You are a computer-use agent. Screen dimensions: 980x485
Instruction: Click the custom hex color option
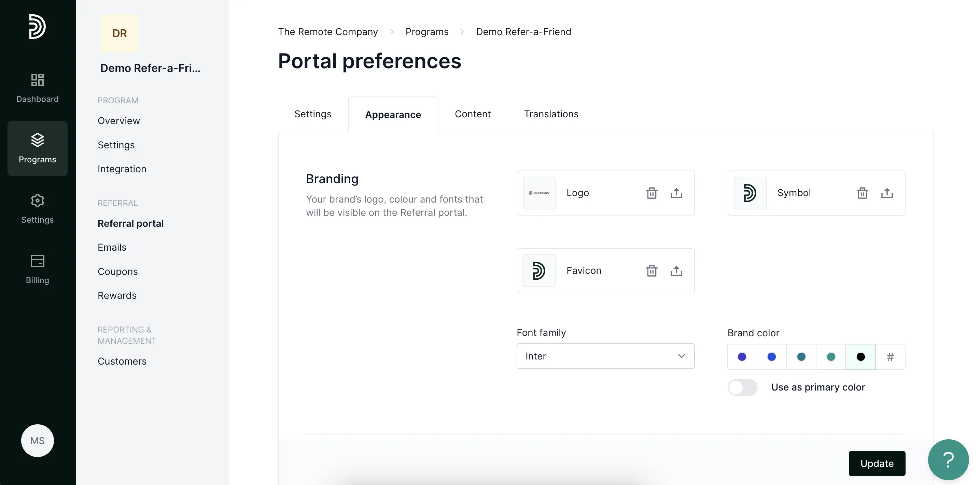coord(890,356)
